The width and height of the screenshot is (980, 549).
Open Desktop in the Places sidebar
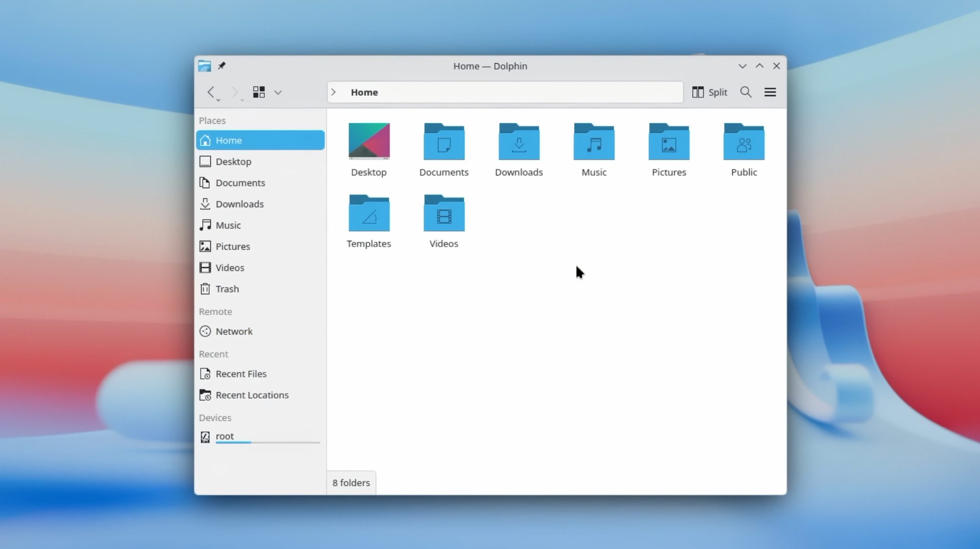(260, 162)
